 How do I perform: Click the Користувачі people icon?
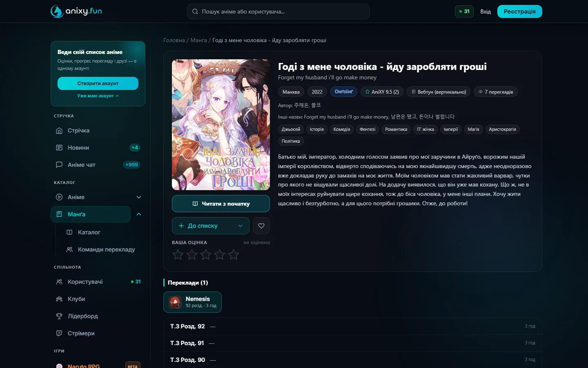click(59, 282)
